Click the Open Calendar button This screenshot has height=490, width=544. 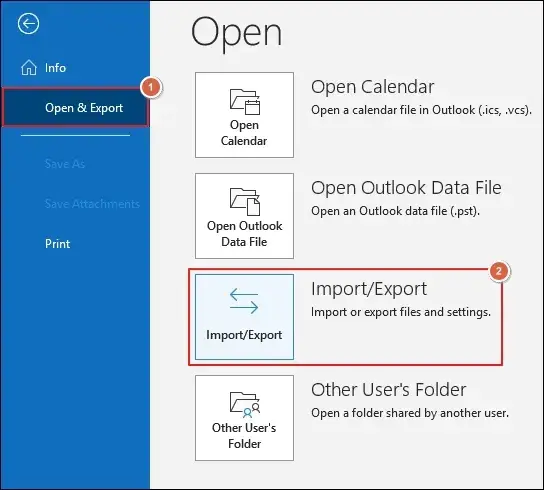pos(244,115)
